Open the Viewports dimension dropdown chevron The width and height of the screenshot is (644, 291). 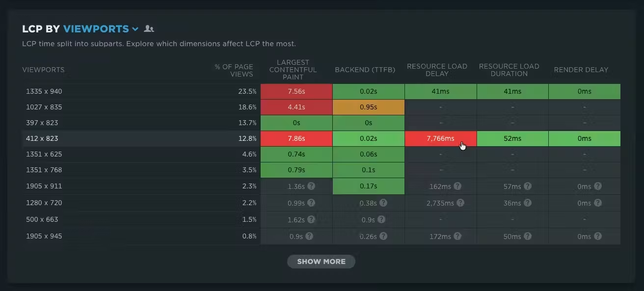coord(135,29)
